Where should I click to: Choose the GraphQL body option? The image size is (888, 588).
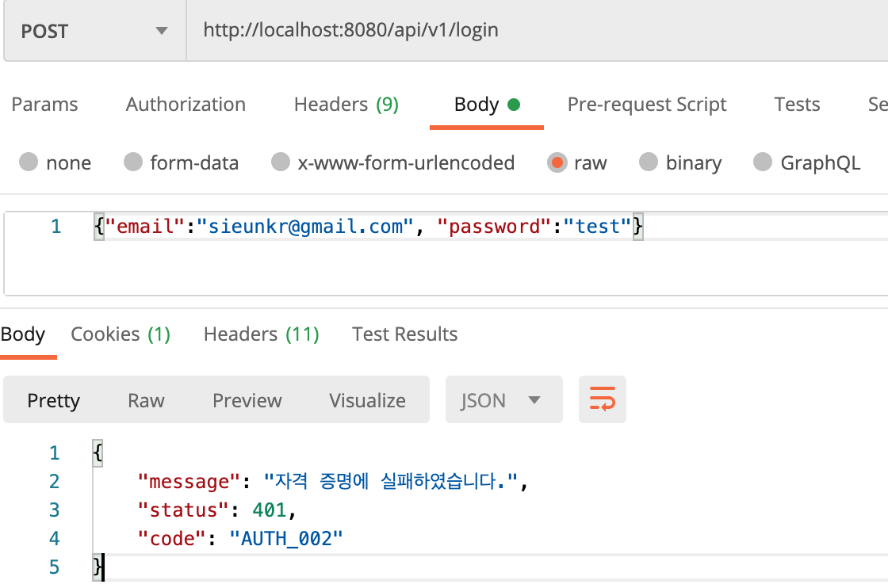pos(763,163)
